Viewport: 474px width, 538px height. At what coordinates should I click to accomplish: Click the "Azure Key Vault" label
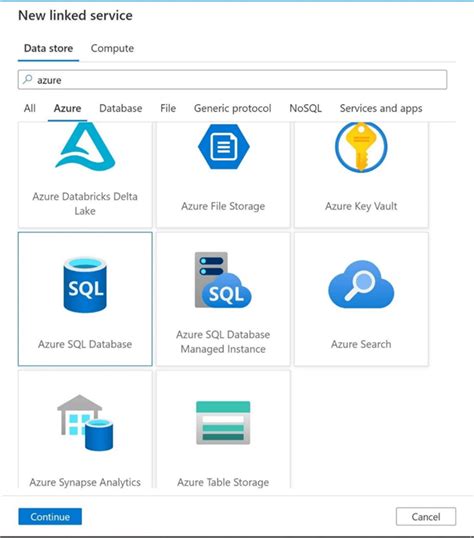[x=361, y=206]
